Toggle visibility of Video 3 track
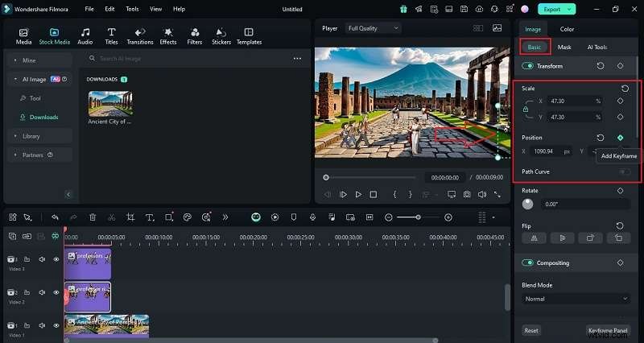 pos(56,259)
